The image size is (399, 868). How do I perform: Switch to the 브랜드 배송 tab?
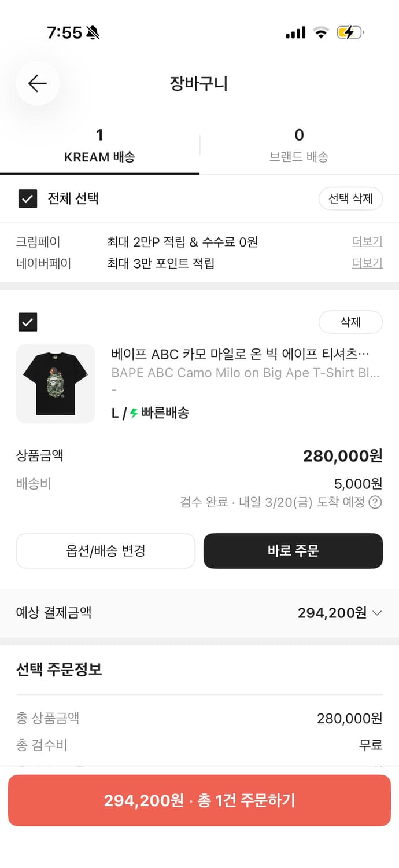[x=299, y=145]
